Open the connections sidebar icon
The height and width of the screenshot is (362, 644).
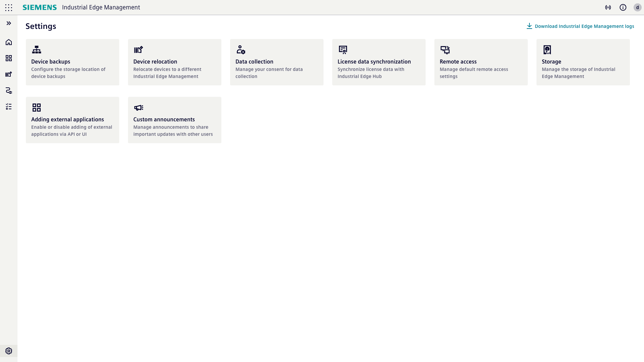tap(9, 90)
